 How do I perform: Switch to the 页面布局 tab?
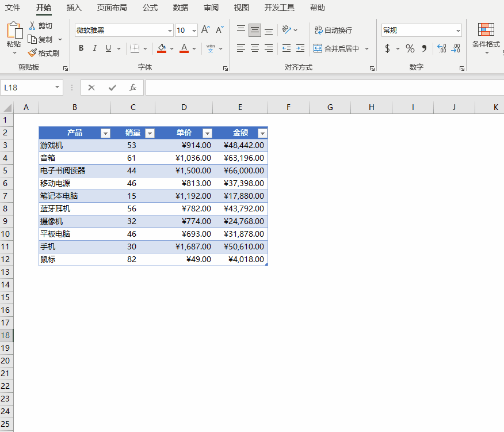tap(112, 7)
